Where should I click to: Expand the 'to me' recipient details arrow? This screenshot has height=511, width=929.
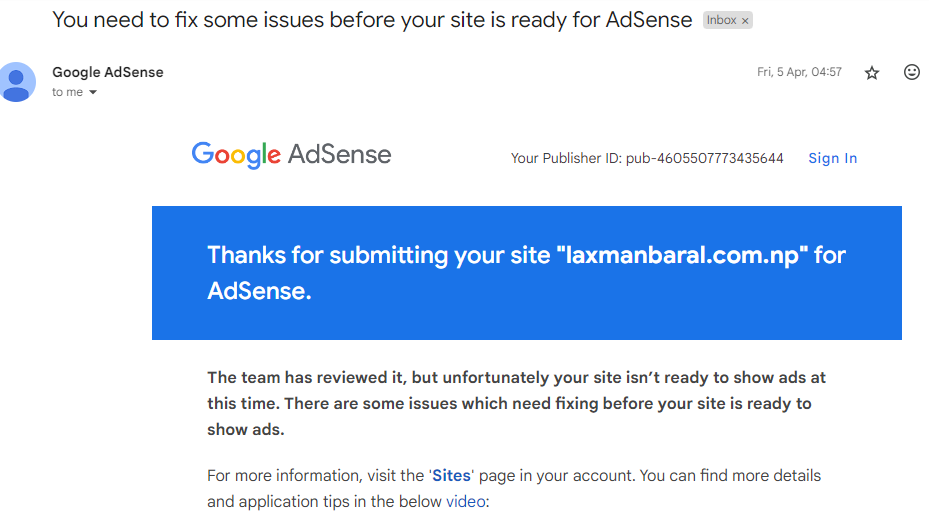[93, 92]
